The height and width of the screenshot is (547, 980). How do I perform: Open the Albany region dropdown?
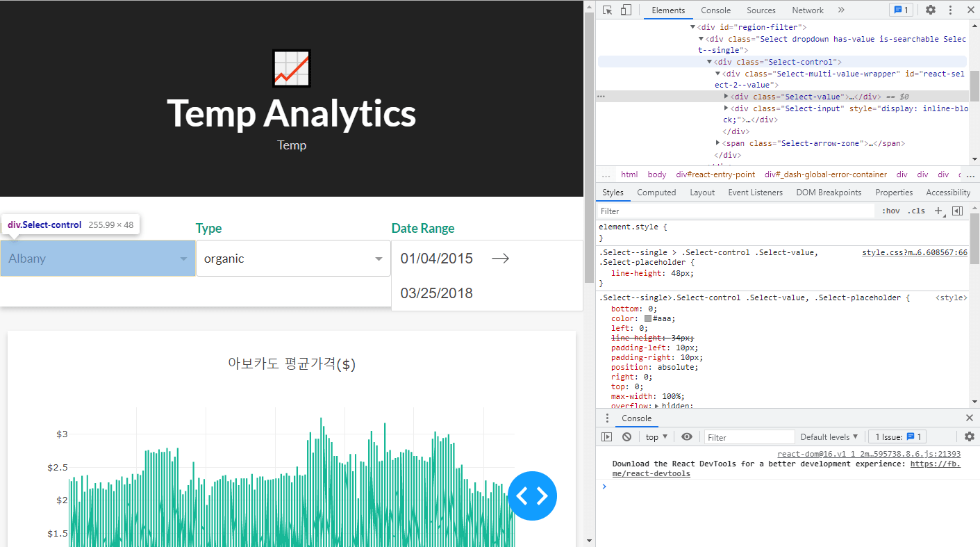point(97,258)
